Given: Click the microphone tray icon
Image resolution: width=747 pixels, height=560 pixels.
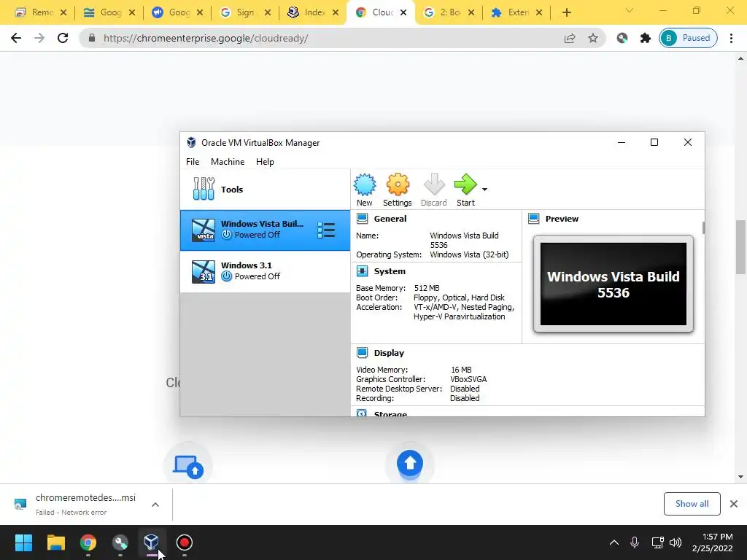Looking at the screenshot, I should click(x=635, y=542).
